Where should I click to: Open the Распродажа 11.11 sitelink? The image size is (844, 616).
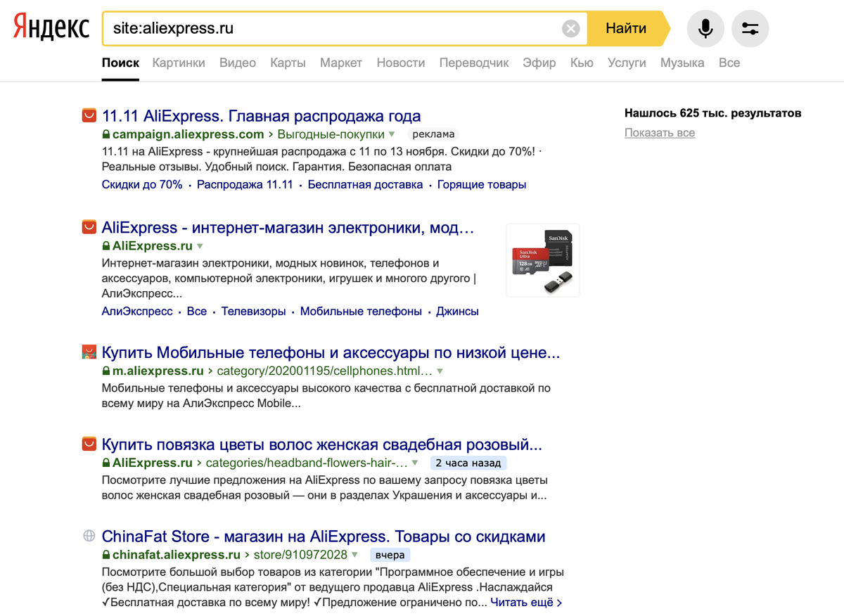(245, 185)
